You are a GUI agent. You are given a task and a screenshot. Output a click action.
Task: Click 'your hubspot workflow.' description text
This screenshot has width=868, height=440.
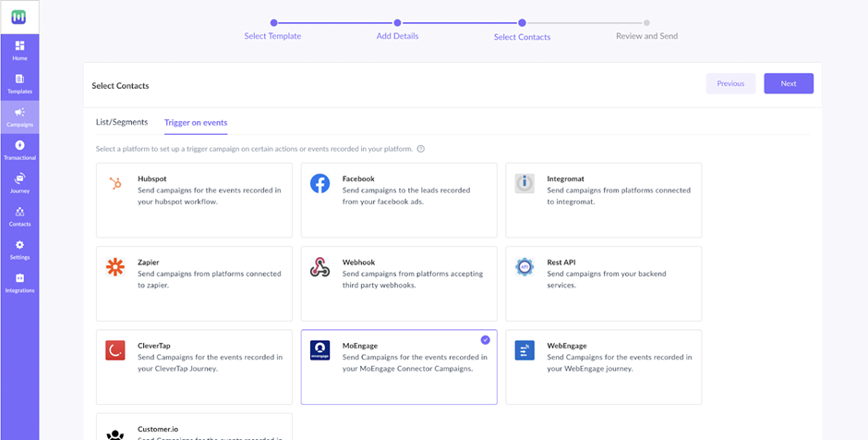(177, 202)
